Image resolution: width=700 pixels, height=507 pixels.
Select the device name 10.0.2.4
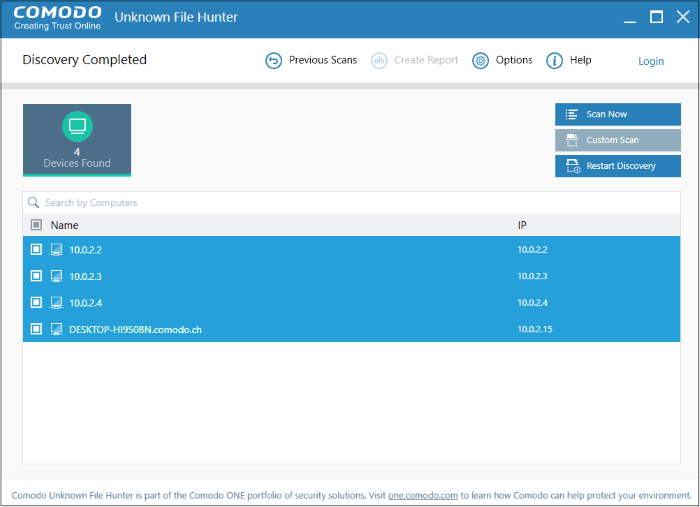[85, 303]
